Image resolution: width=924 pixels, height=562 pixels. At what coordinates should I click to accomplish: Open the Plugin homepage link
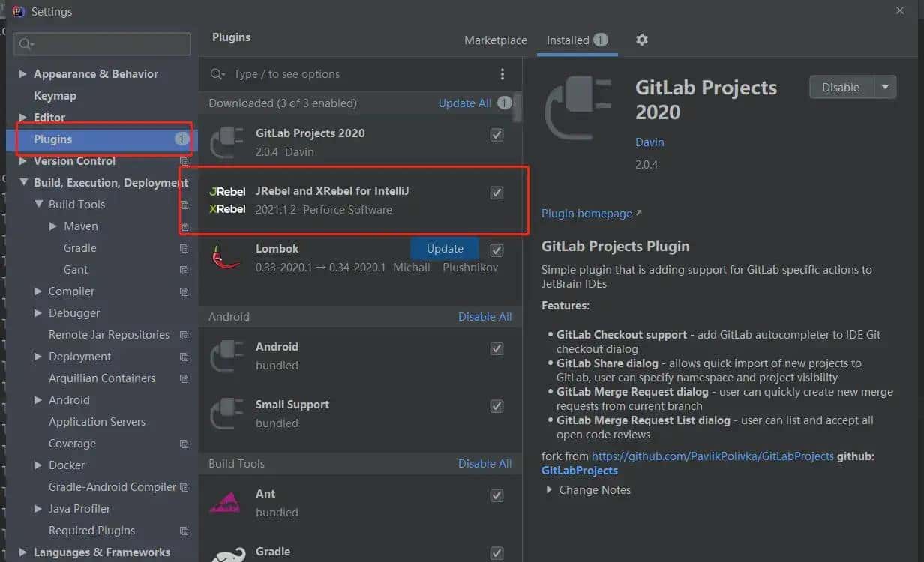[x=586, y=214]
